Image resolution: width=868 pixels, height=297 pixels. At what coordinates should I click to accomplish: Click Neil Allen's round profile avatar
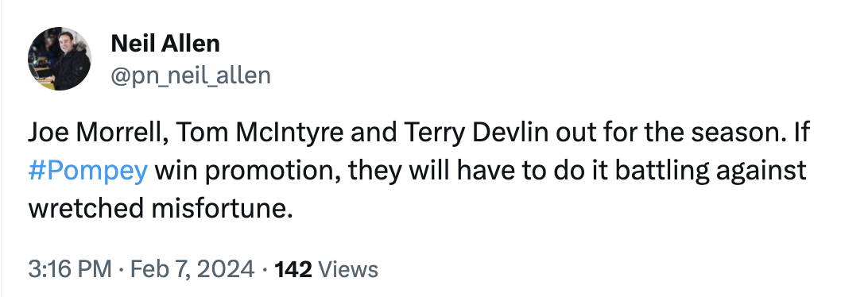point(60,59)
